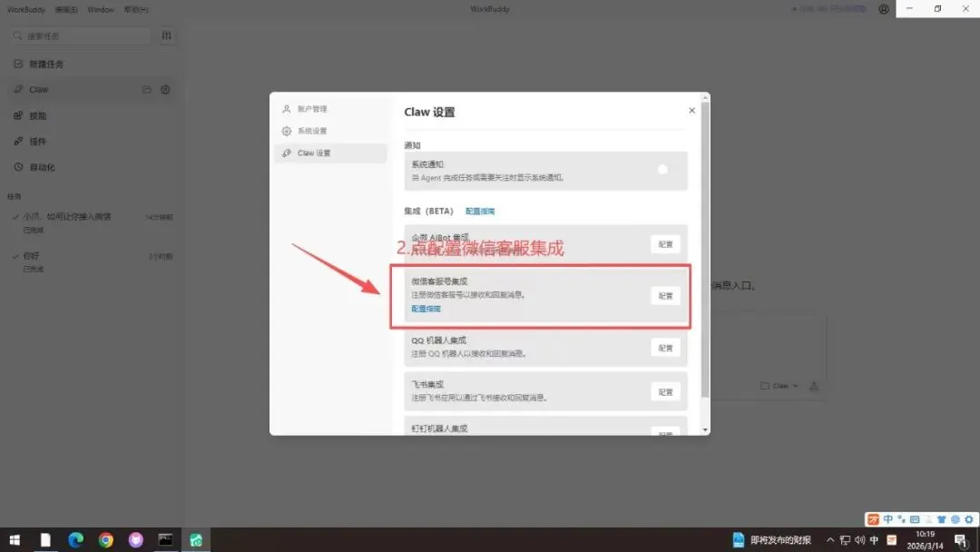Select 技能 in the sidebar

[x=92, y=115]
